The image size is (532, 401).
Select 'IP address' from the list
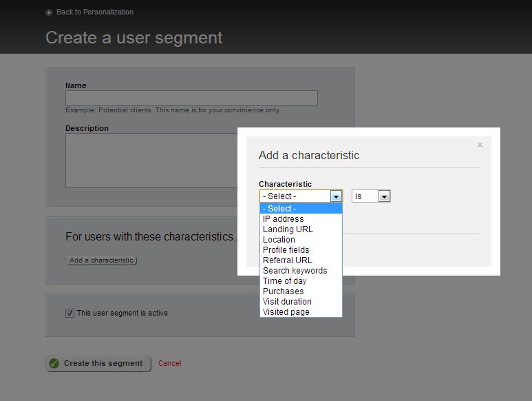(x=283, y=219)
